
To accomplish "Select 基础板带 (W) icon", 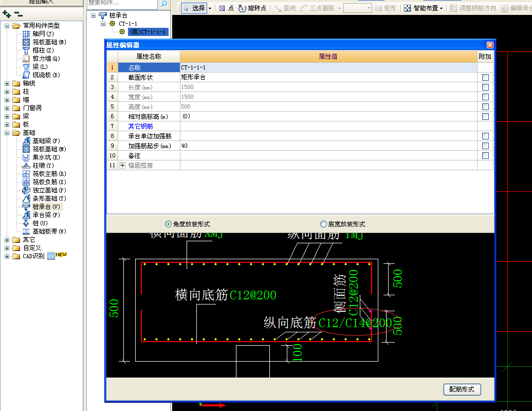I will pos(26,231).
